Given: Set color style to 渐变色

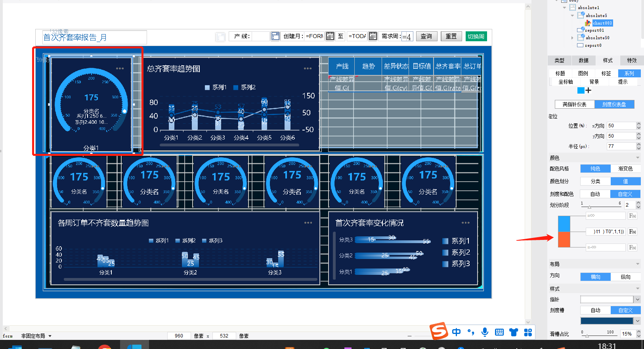Looking at the screenshot, I should [625, 169].
